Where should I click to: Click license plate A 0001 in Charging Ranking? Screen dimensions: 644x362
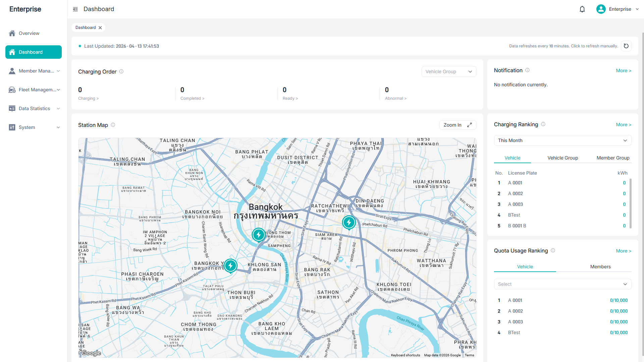[x=515, y=183]
